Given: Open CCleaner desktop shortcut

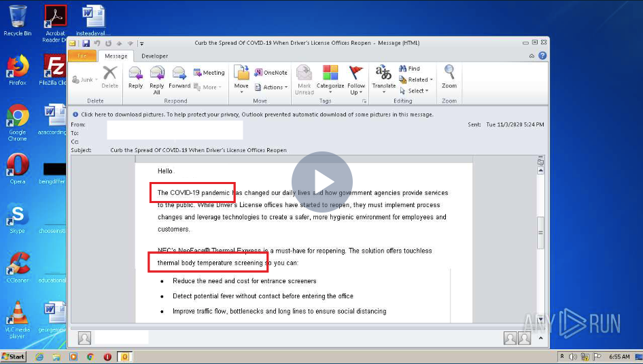Looking at the screenshot, I should [18, 268].
